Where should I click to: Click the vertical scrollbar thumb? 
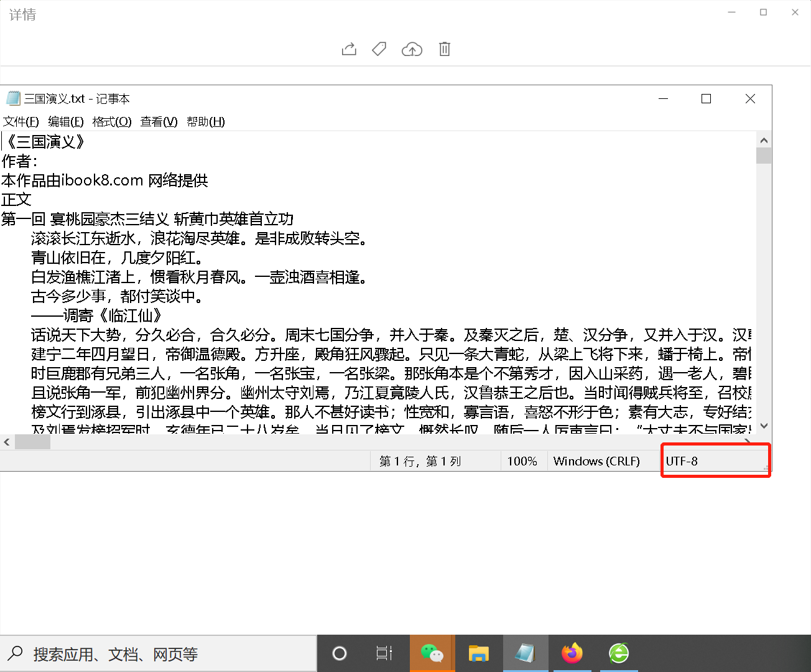pyautogui.click(x=764, y=156)
